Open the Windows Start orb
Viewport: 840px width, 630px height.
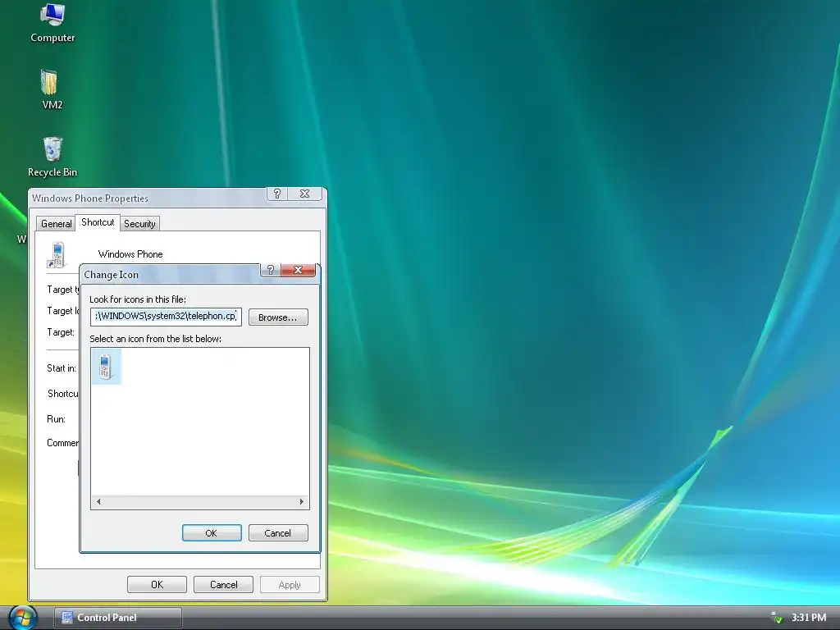pyautogui.click(x=22, y=617)
